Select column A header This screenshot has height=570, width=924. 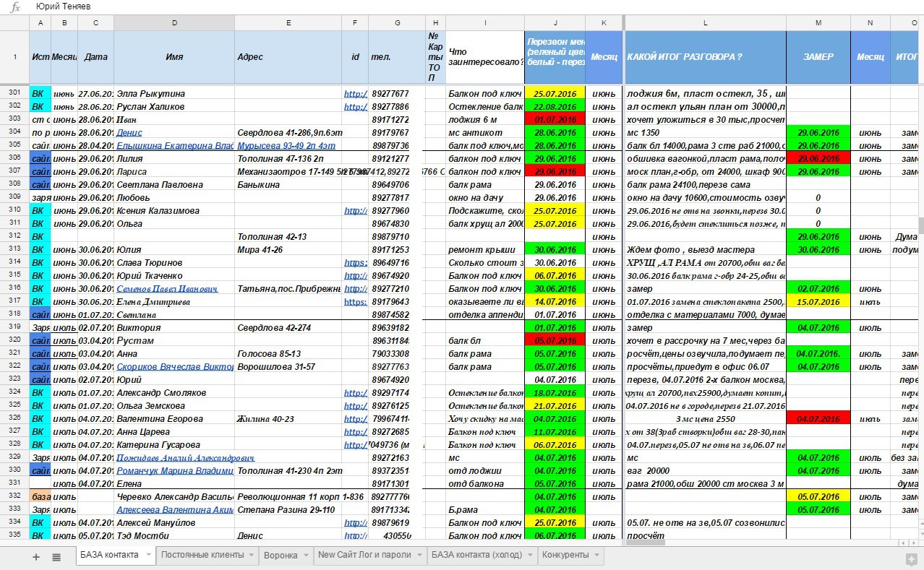pyautogui.click(x=40, y=23)
